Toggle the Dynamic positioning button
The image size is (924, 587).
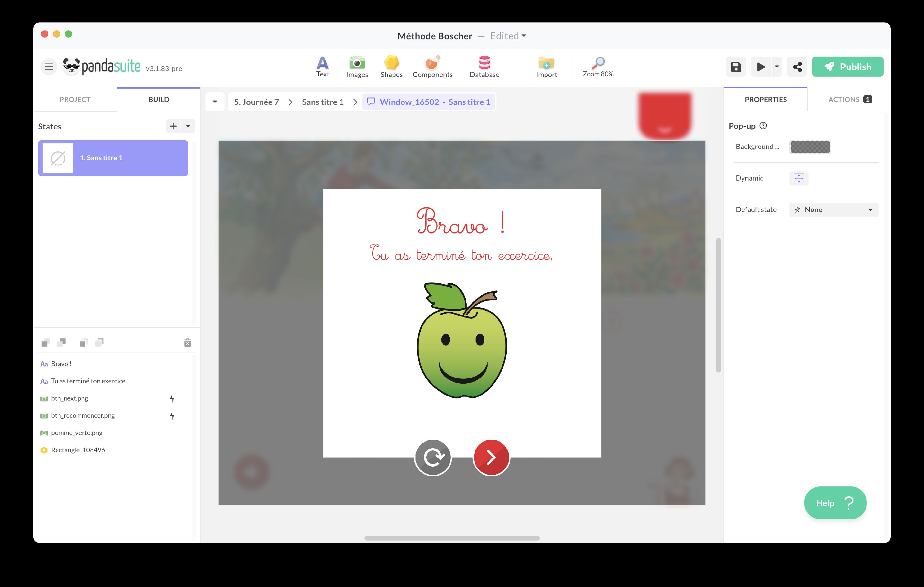point(799,178)
